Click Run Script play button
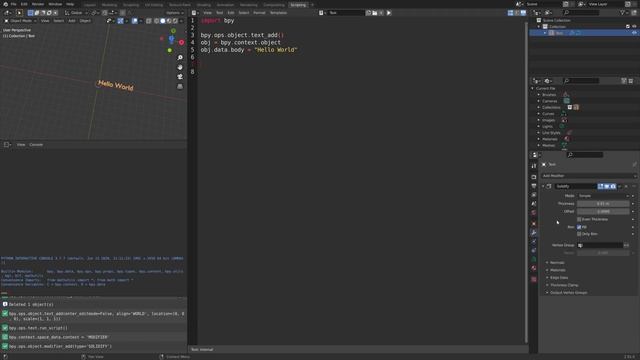The image size is (640, 360). [x=389, y=13]
